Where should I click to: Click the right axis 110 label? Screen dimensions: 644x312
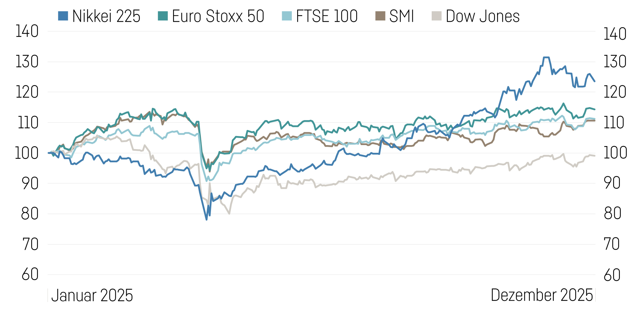pyautogui.click(x=614, y=123)
